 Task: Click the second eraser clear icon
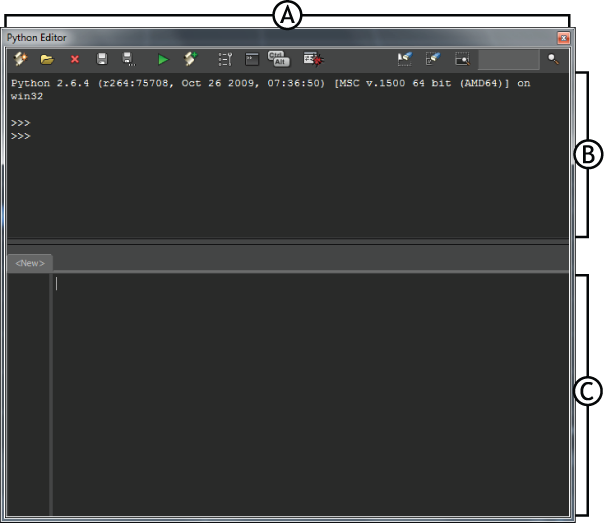click(433, 59)
